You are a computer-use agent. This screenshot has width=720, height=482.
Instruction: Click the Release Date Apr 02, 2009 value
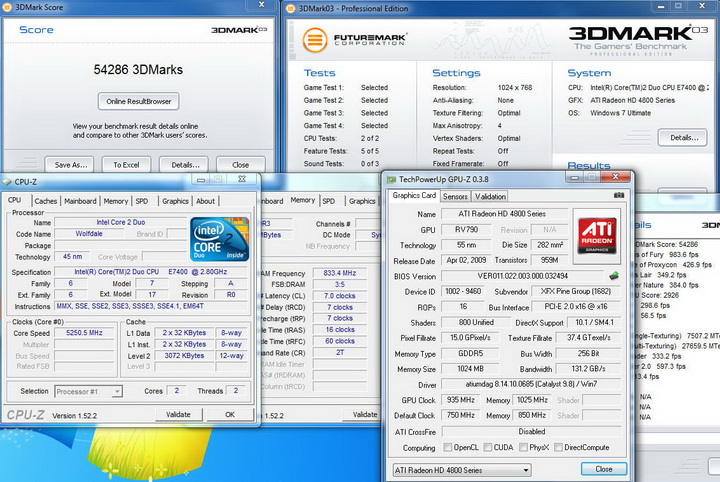point(466,260)
